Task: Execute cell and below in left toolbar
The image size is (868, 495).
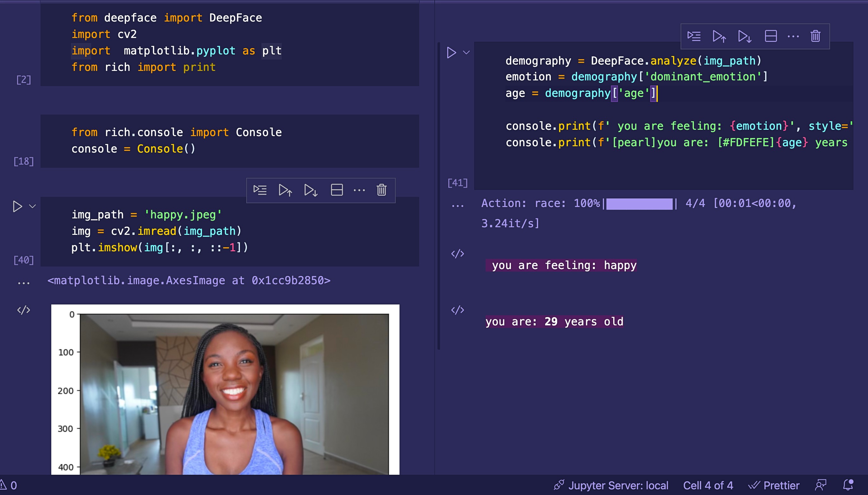Action: [311, 190]
